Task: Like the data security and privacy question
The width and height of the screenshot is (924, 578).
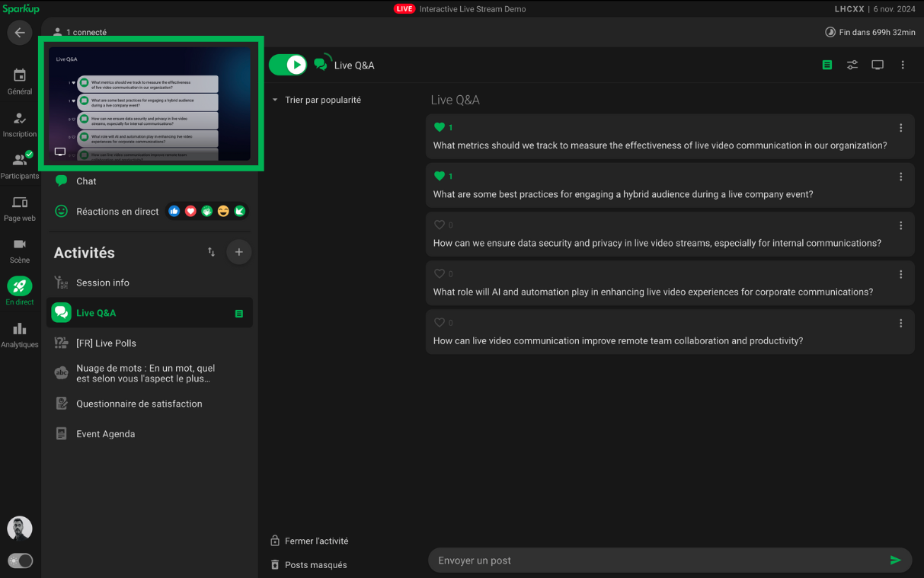Action: tap(439, 225)
